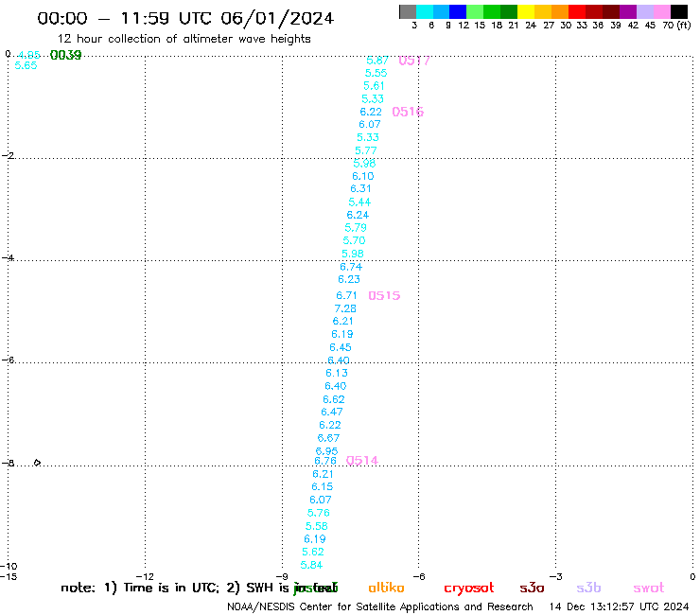
Task: Select the altika satellite legend label
Action: click(386, 588)
